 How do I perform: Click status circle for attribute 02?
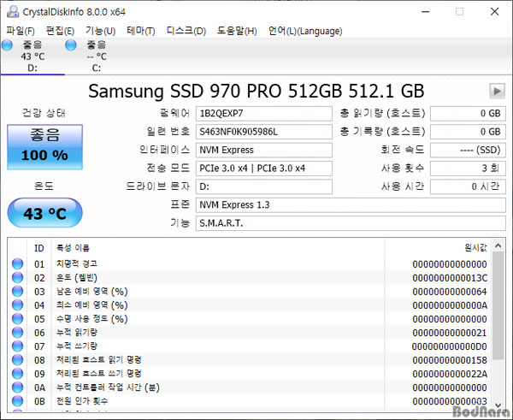pyautogui.click(x=18, y=278)
